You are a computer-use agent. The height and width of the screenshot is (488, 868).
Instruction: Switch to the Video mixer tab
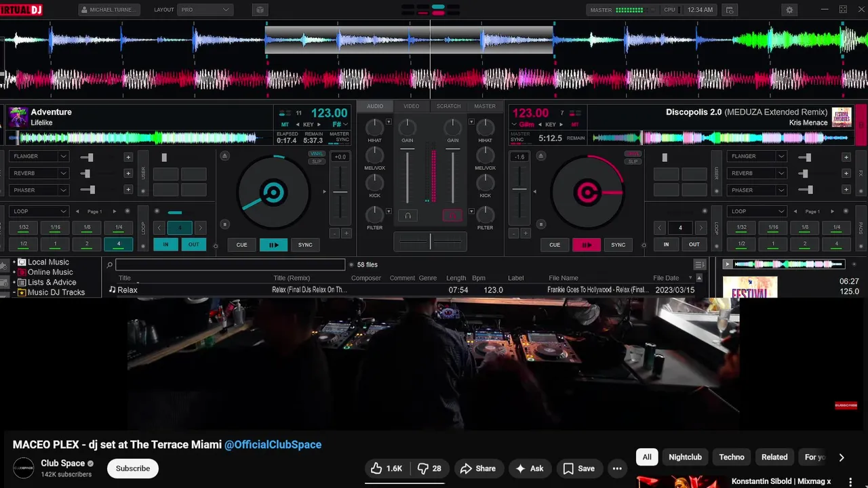pyautogui.click(x=412, y=106)
